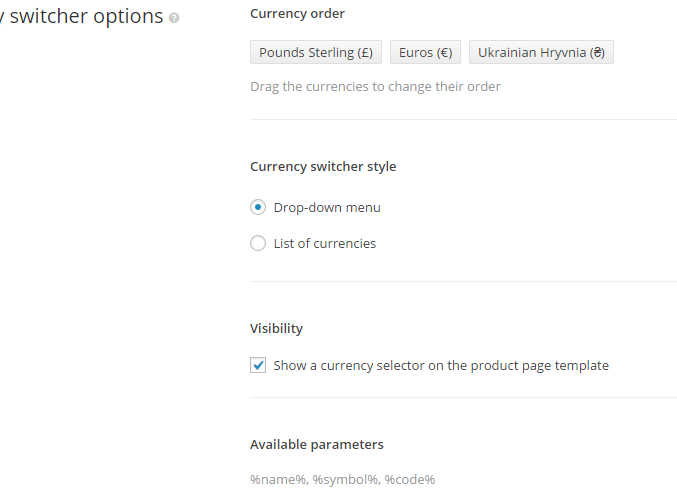Screen dimensions: 677x489
Task: Click the Currency order heading
Action: click(x=297, y=13)
